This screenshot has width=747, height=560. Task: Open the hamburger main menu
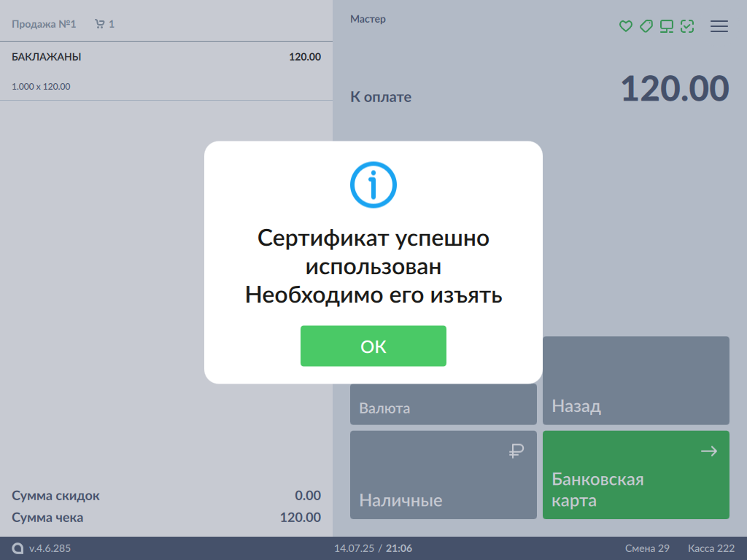[x=719, y=26]
